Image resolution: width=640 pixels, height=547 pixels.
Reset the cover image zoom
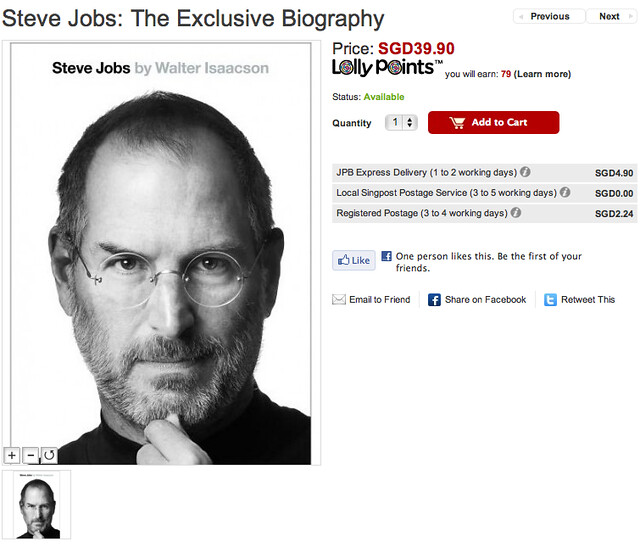49,455
